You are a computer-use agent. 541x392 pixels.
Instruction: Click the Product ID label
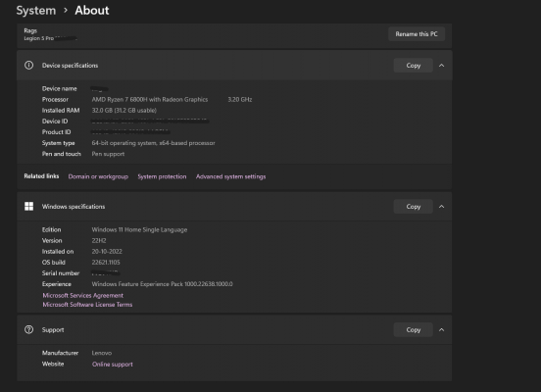(x=56, y=132)
